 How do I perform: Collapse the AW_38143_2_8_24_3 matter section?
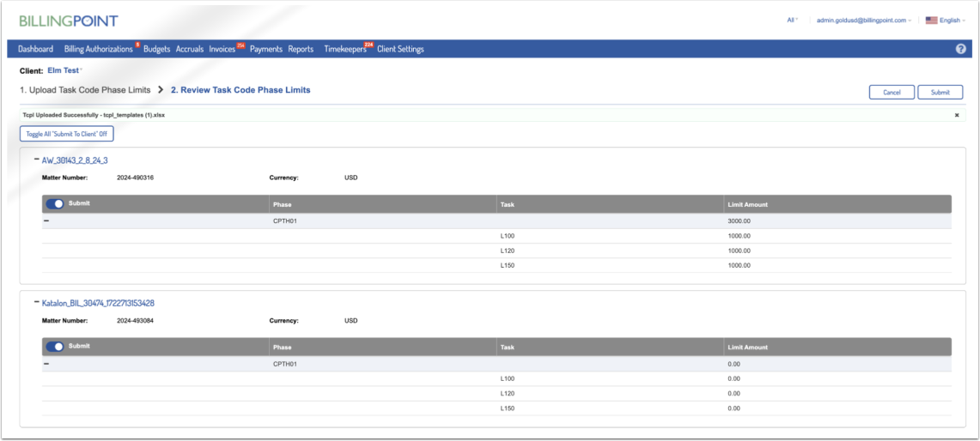click(37, 160)
